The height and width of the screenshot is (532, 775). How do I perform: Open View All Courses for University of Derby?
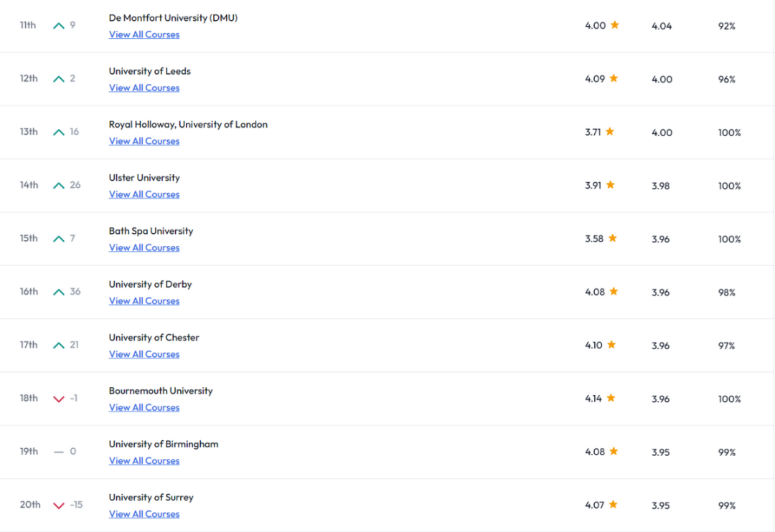point(144,301)
